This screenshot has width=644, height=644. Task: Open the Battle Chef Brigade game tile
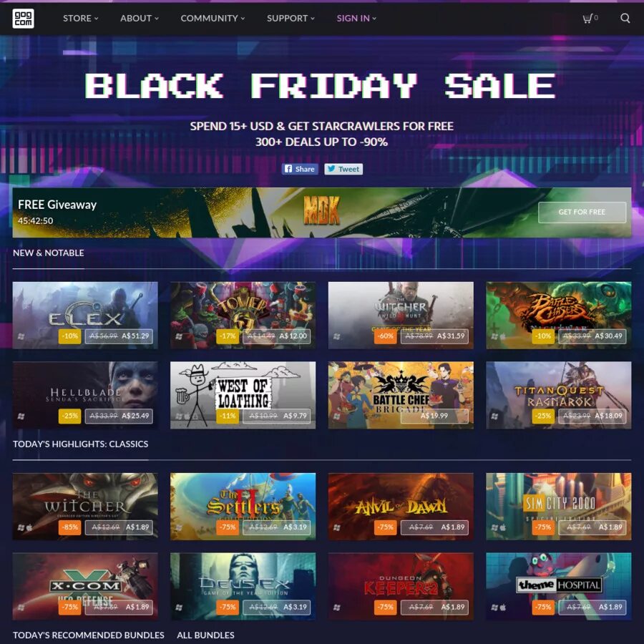coord(401,395)
